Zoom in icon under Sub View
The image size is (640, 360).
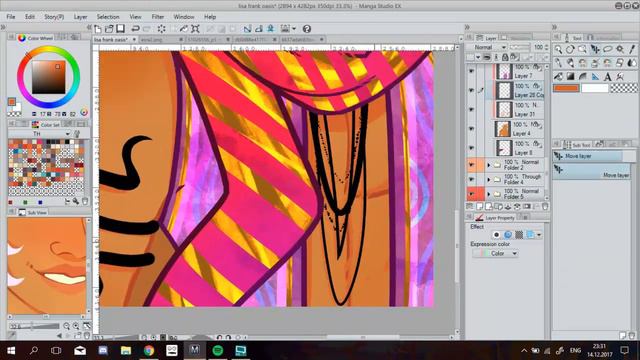pos(76,326)
